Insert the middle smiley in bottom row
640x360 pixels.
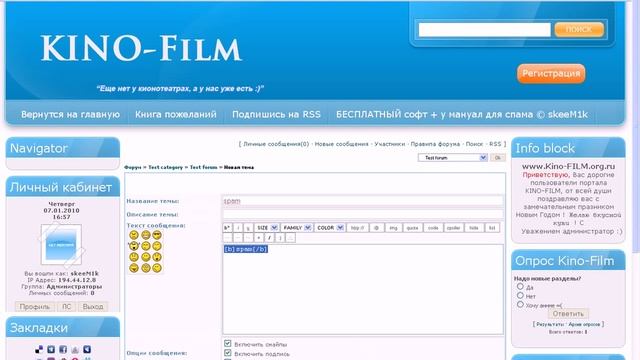[x=146, y=268]
